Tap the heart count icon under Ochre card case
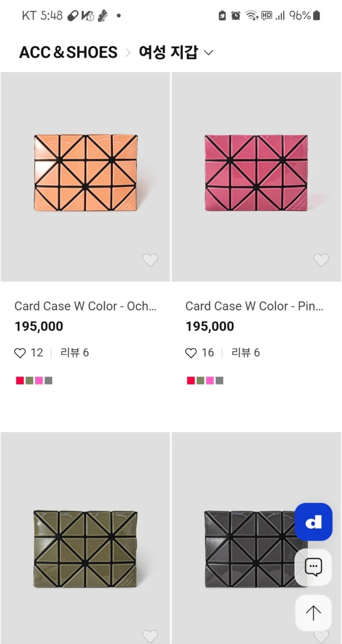342x644 pixels. point(20,353)
